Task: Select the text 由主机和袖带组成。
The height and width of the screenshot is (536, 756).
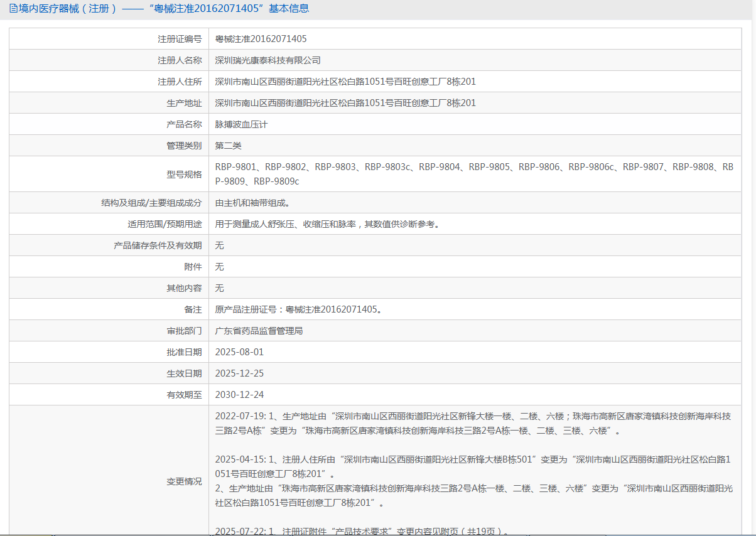Action: [x=252, y=203]
